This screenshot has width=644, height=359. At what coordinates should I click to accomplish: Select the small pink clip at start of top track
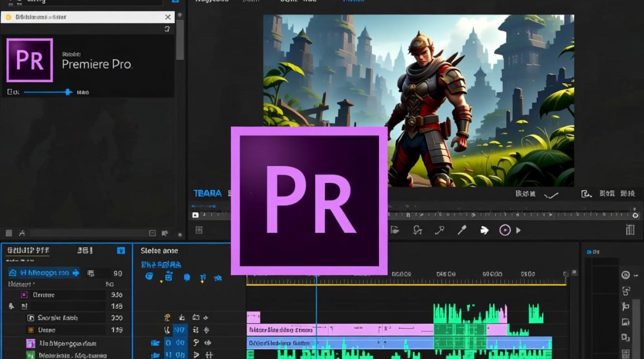[x=253, y=317]
